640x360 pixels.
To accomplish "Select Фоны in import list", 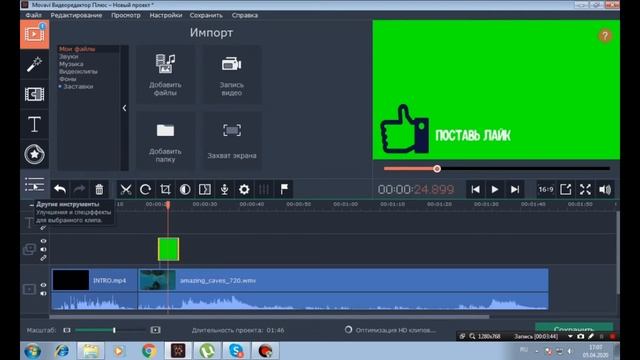I will [68, 79].
